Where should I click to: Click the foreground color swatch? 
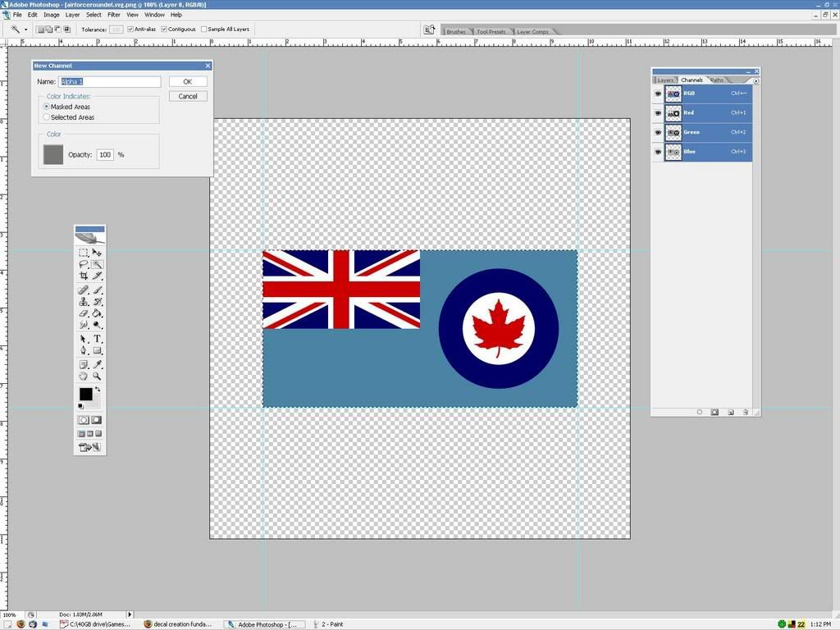[x=85, y=395]
